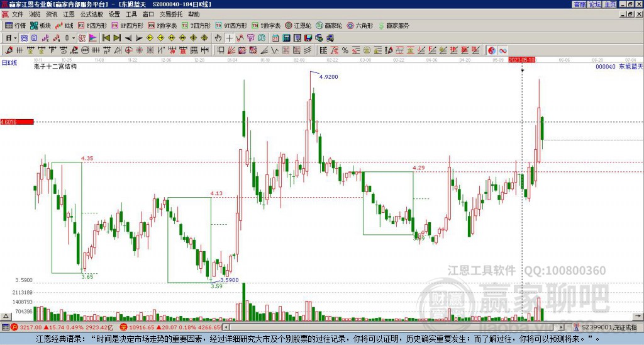The height and width of the screenshot is (345, 644).
Task: Click the percent sign tool icon
Action: 345,50
